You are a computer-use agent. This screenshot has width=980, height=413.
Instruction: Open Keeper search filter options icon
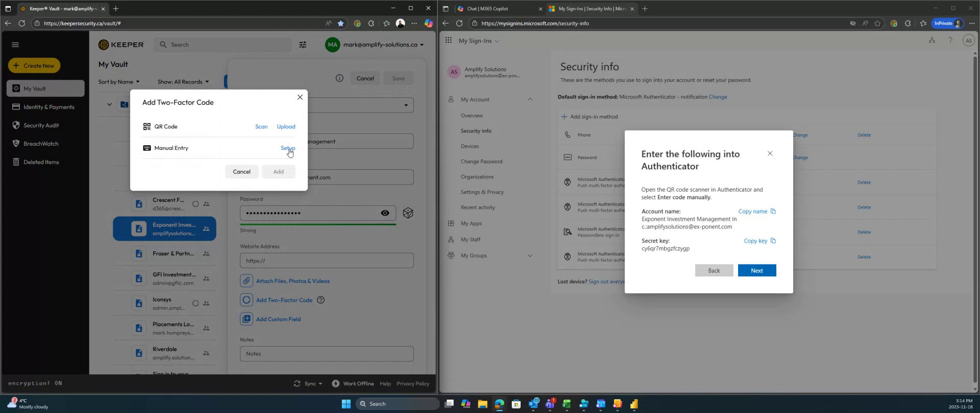pos(303,45)
